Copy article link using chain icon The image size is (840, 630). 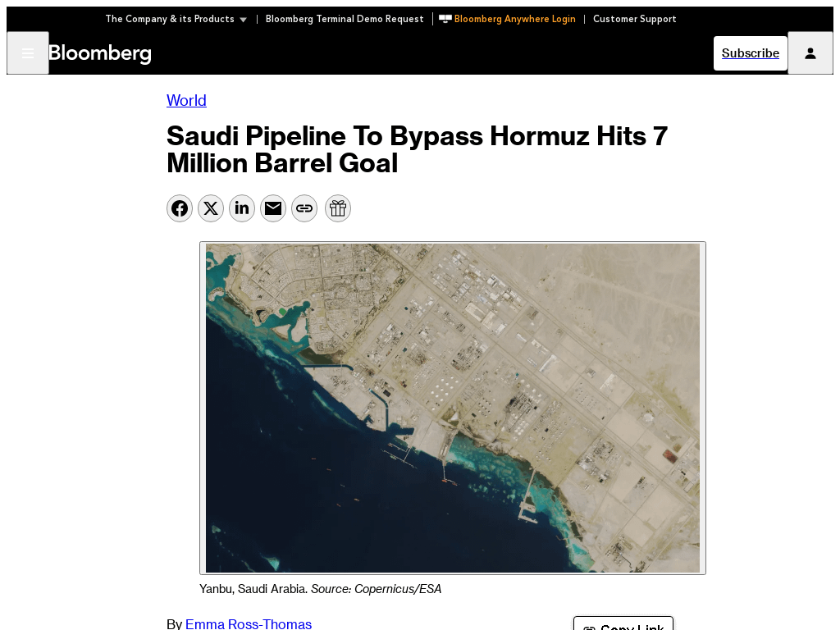pos(304,208)
